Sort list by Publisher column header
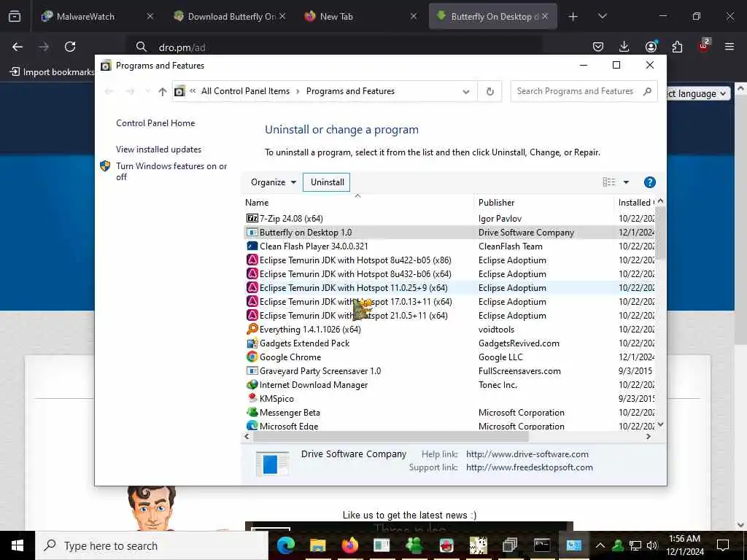The height and width of the screenshot is (560, 747). pos(543,203)
